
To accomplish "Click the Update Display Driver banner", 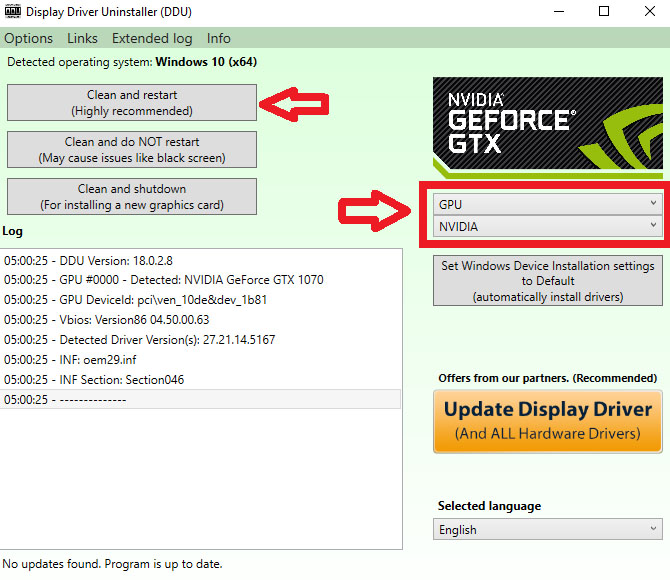I will coord(547,421).
